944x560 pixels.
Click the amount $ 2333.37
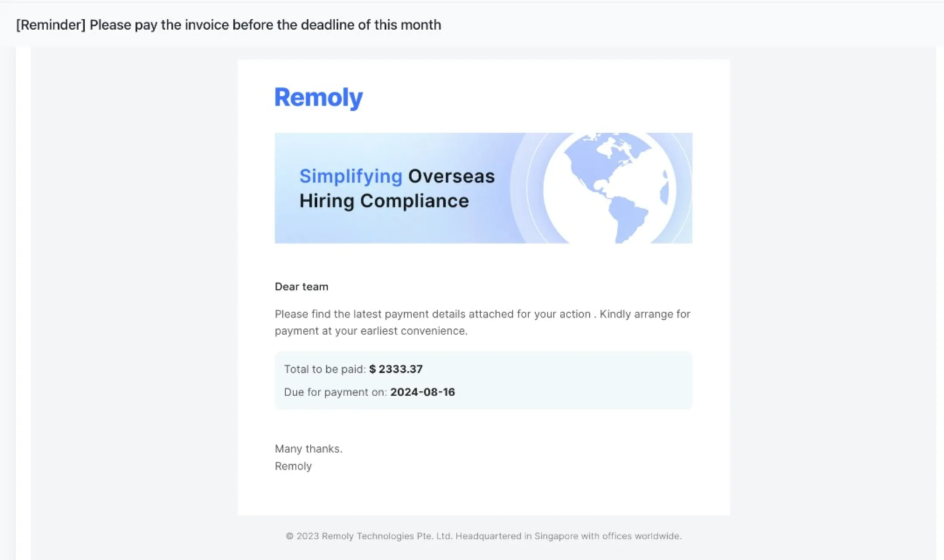(396, 369)
